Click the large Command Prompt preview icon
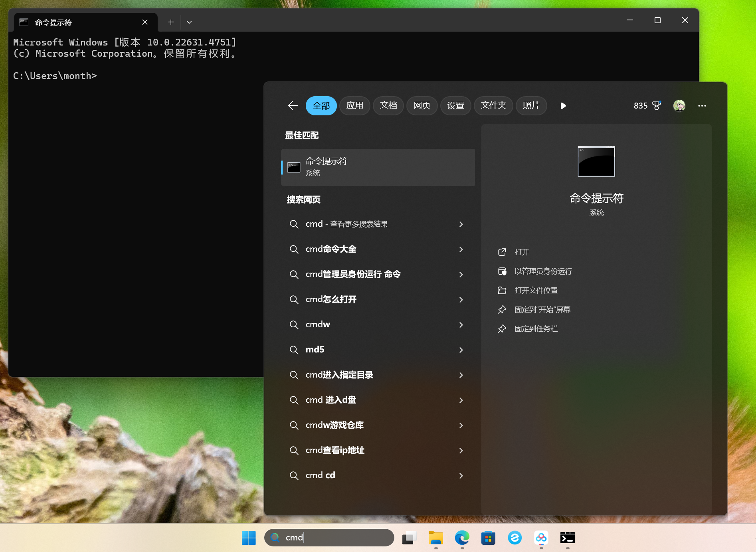 pos(596,161)
